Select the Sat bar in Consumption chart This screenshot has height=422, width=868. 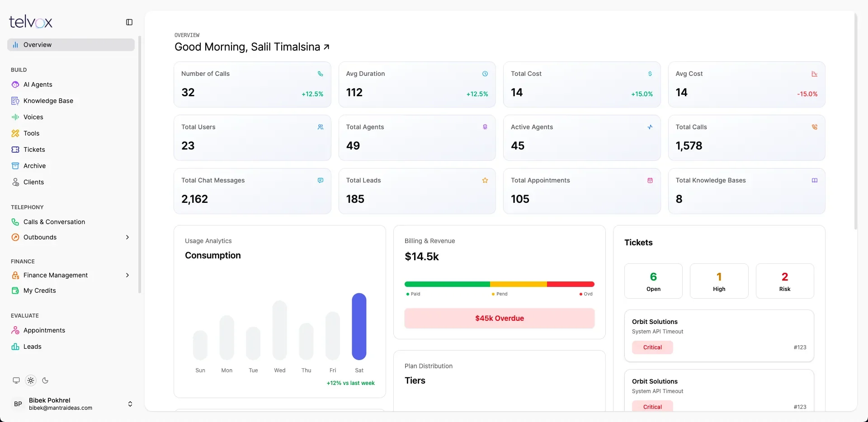tap(359, 327)
